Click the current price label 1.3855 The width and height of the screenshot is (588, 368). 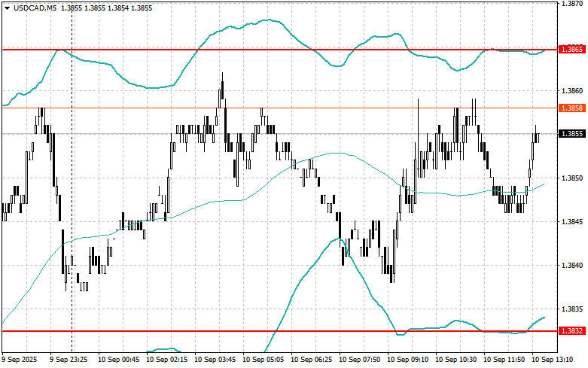coord(572,134)
